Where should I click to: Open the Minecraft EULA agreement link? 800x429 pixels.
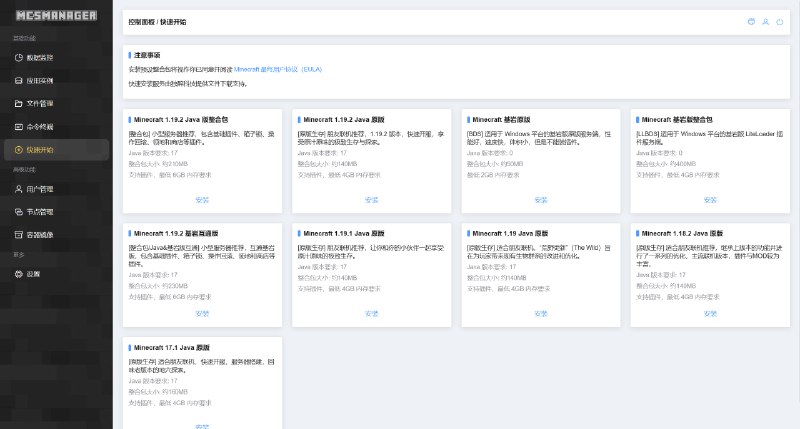278,69
